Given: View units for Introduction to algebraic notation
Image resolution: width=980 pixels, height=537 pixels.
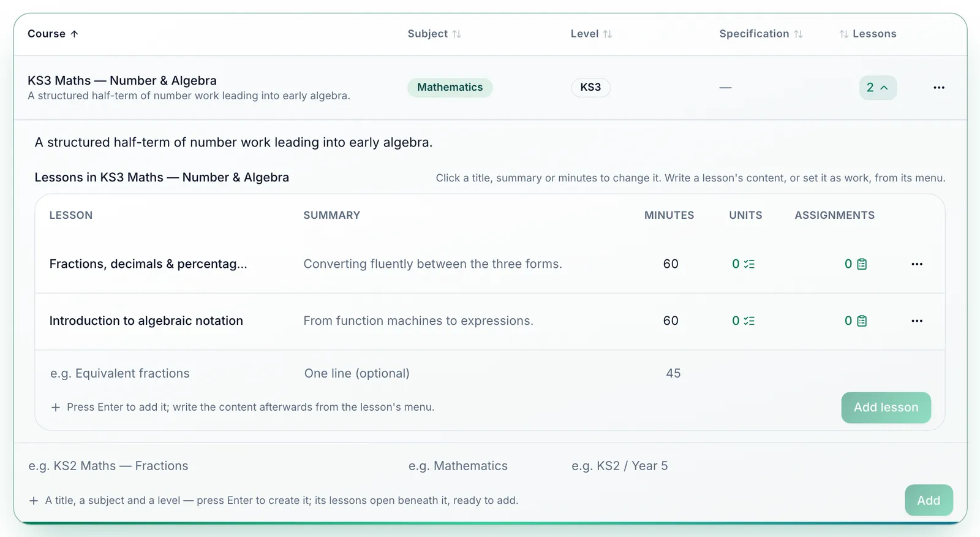Looking at the screenshot, I should click(743, 321).
